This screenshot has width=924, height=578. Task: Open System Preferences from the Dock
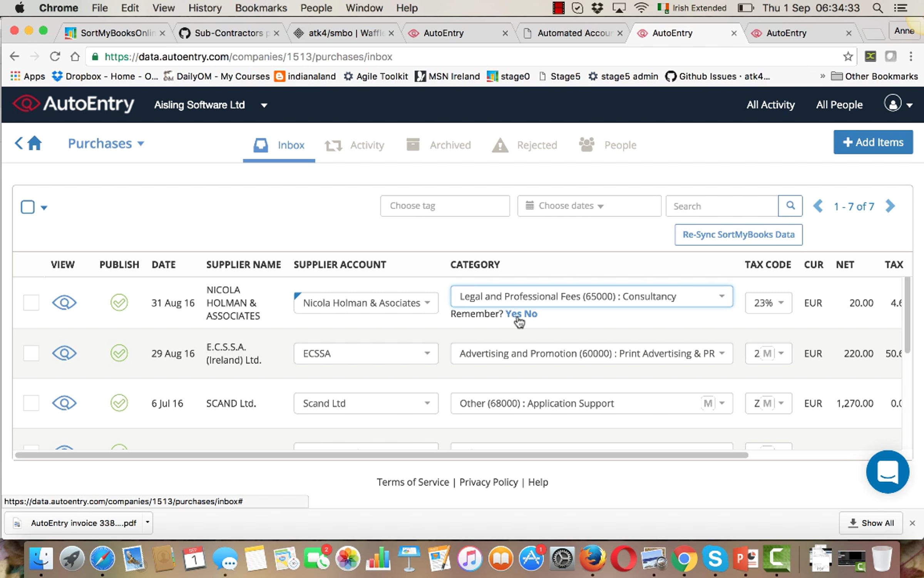coord(562,558)
